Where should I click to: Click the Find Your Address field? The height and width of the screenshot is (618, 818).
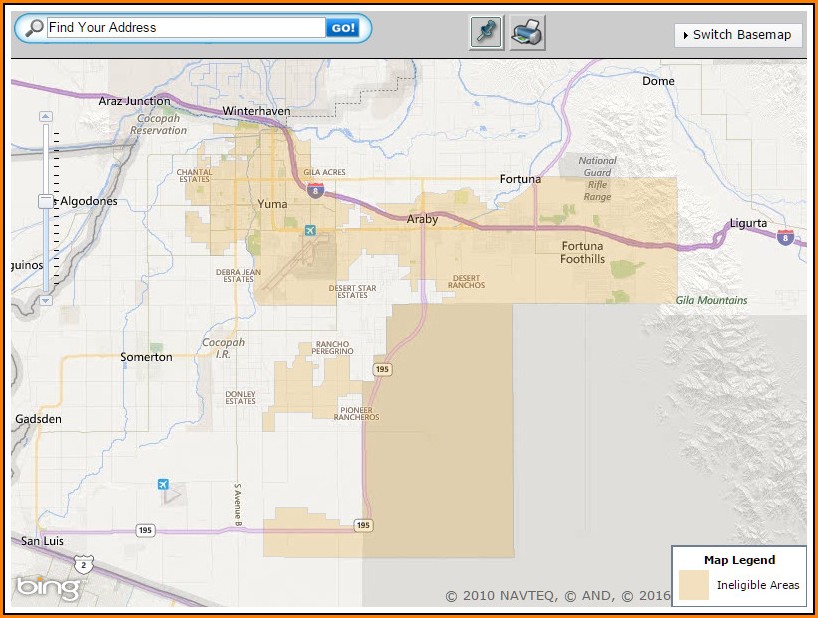[186, 28]
